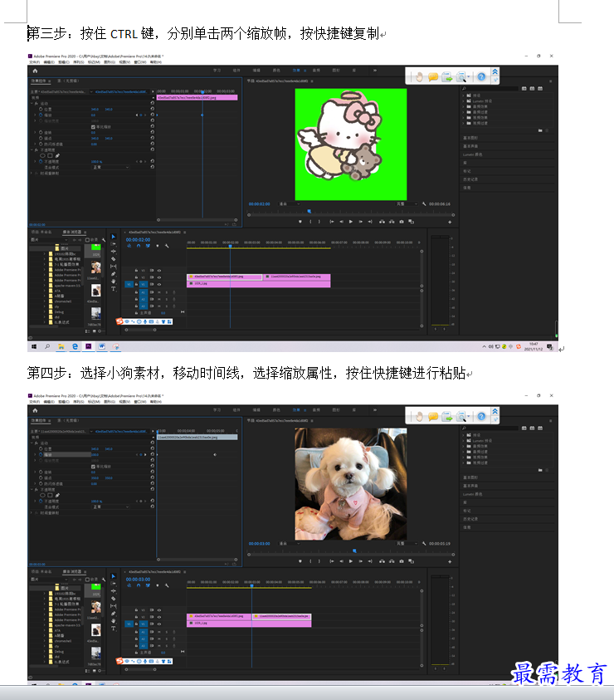Solo A1 track in Hello Kitty screenshot
This screenshot has width=614, height=700.
(x=167, y=292)
